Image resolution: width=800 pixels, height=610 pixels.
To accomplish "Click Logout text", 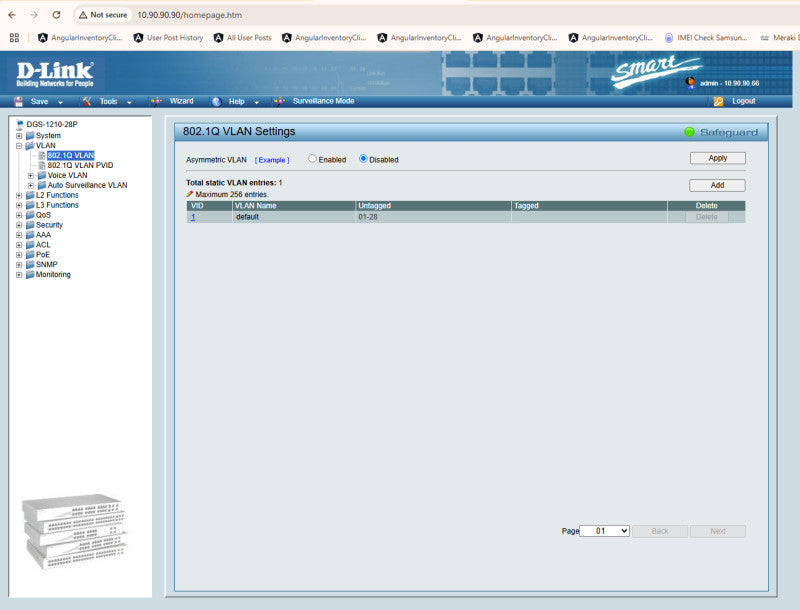I will [x=743, y=101].
